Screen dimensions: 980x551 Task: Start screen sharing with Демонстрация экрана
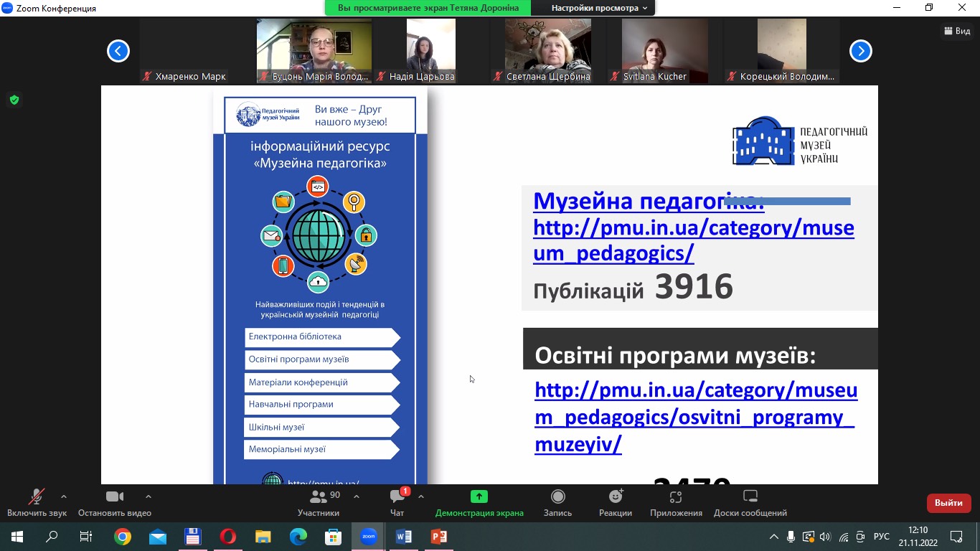[x=479, y=502]
